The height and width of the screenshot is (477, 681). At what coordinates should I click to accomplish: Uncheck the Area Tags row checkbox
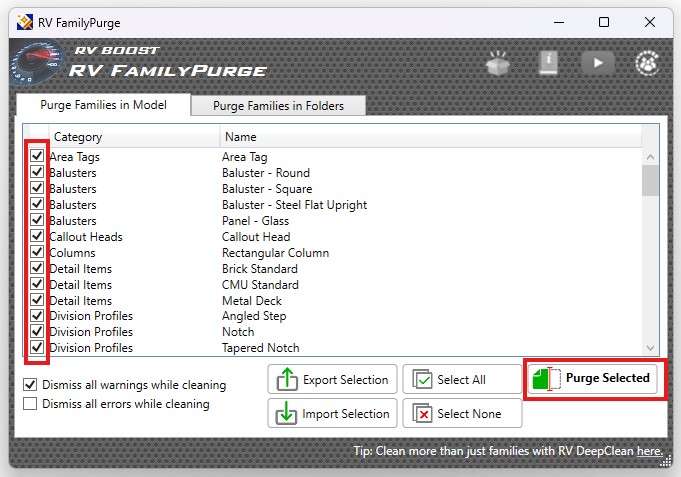[x=37, y=157]
